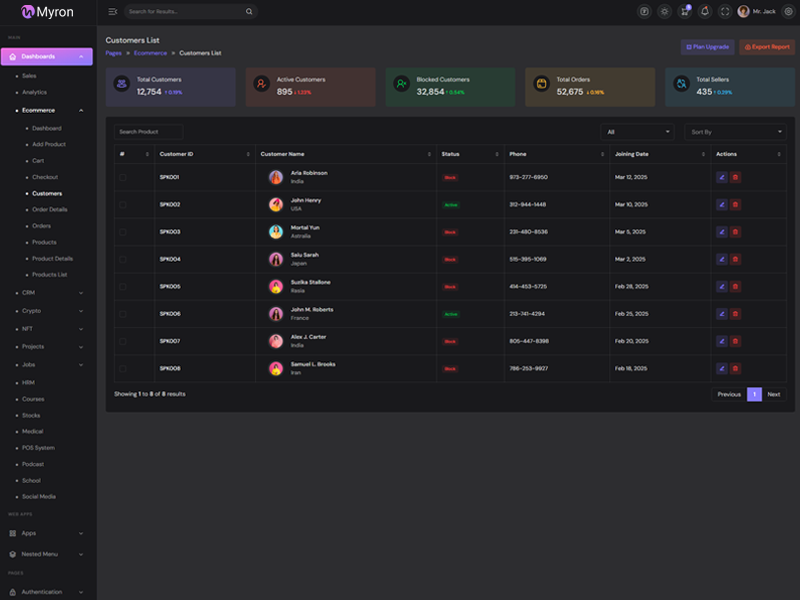Open the Sort By dropdown
800x600 pixels.
click(x=735, y=132)
